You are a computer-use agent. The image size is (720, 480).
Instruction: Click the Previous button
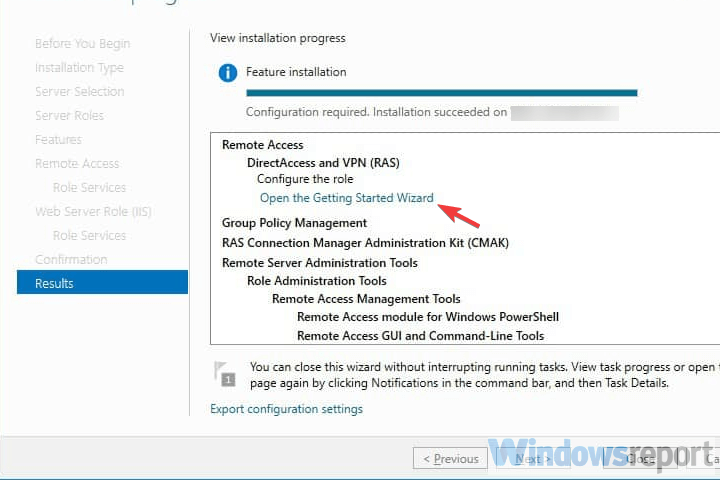coord(450,458)
